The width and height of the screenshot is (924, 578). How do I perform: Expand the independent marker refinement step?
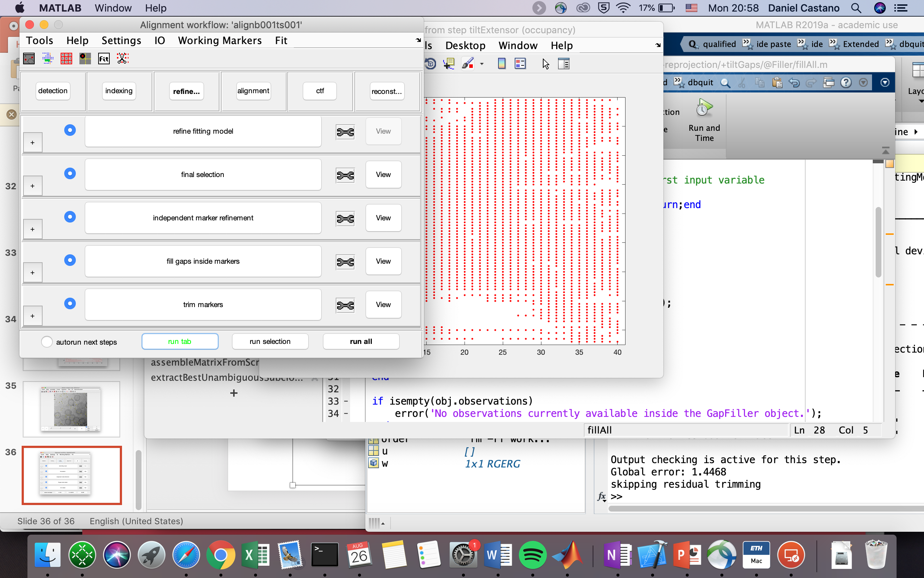point(32,229)
